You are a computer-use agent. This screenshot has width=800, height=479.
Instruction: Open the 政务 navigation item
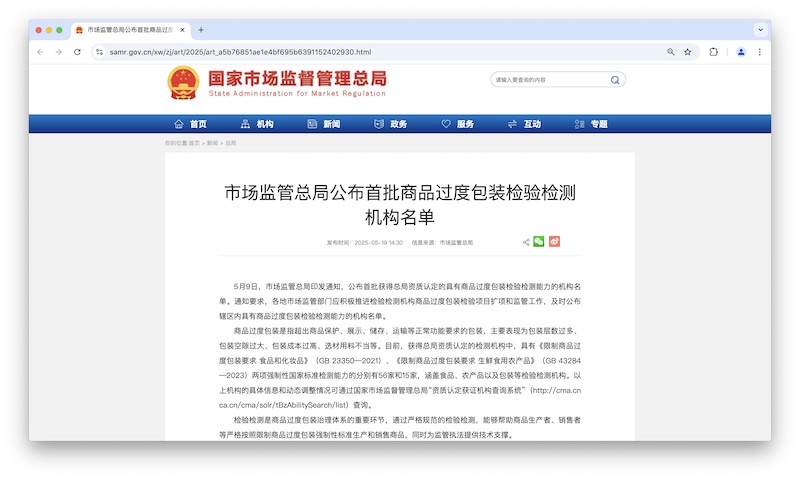(x=390, y=124)
